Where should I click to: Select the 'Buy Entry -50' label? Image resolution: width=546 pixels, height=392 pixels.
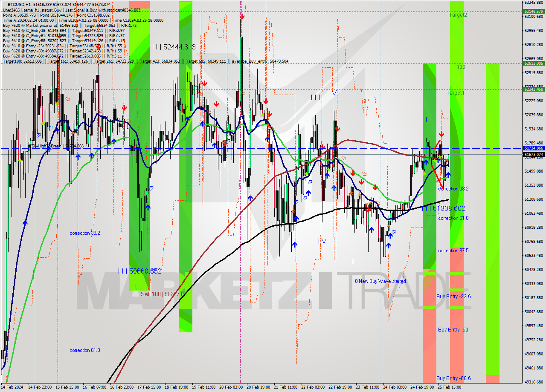pyautogui.click(x=453, y=329)
